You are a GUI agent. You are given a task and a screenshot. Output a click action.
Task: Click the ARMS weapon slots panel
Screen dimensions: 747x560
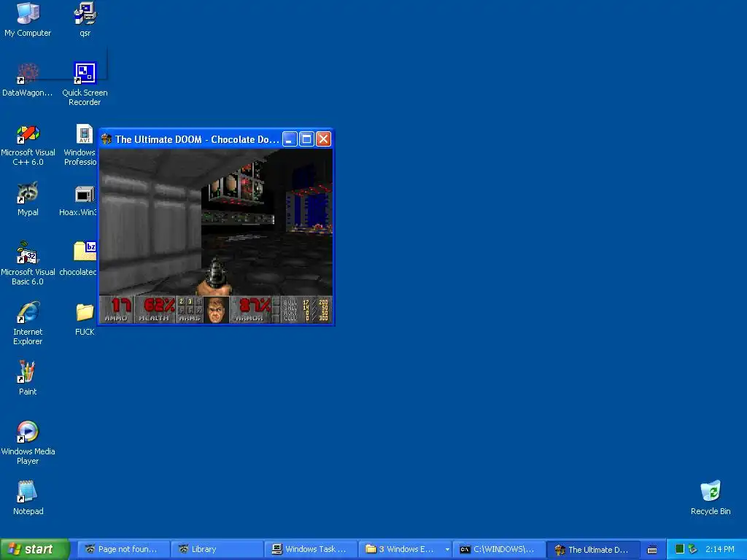(190, 309)
